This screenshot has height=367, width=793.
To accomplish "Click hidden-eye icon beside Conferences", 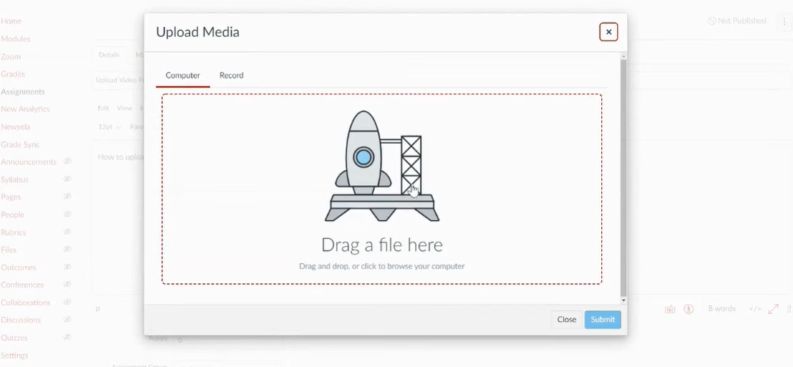I will (x=67, y=284).
